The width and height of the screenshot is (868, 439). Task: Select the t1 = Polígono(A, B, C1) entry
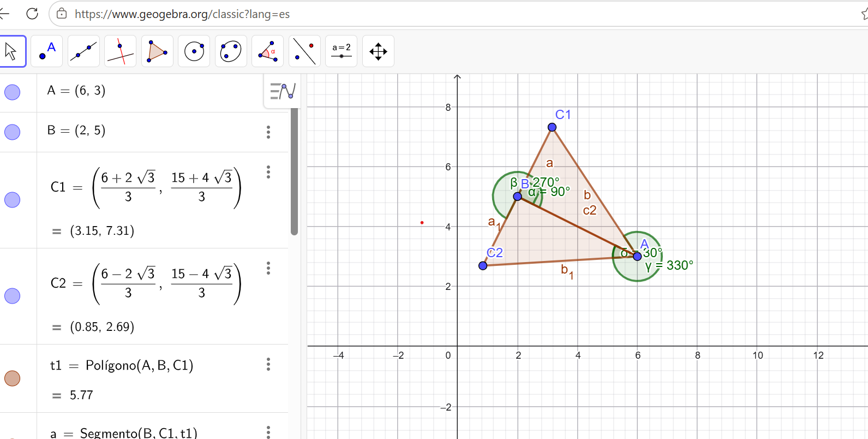(x=122, y=365)
